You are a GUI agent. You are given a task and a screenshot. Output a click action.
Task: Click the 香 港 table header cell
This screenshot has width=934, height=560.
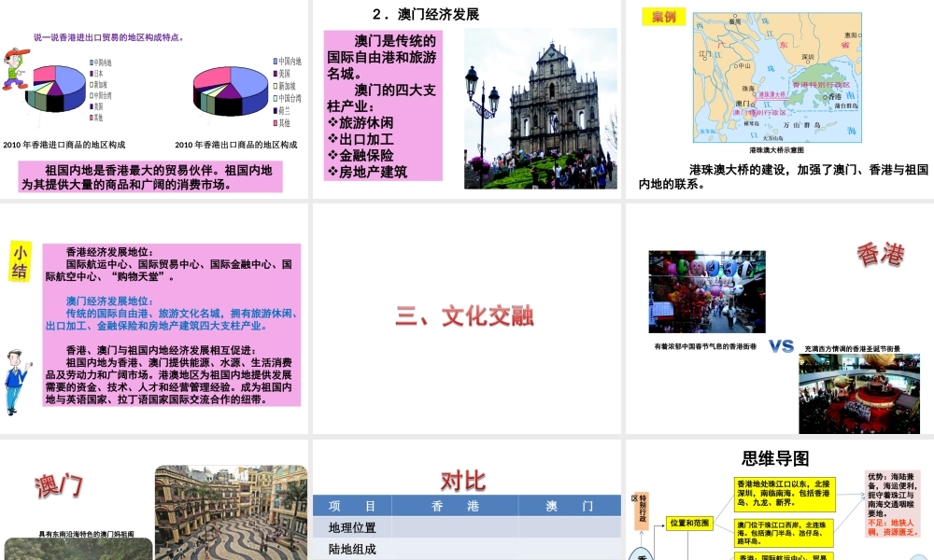coord(455,506)
